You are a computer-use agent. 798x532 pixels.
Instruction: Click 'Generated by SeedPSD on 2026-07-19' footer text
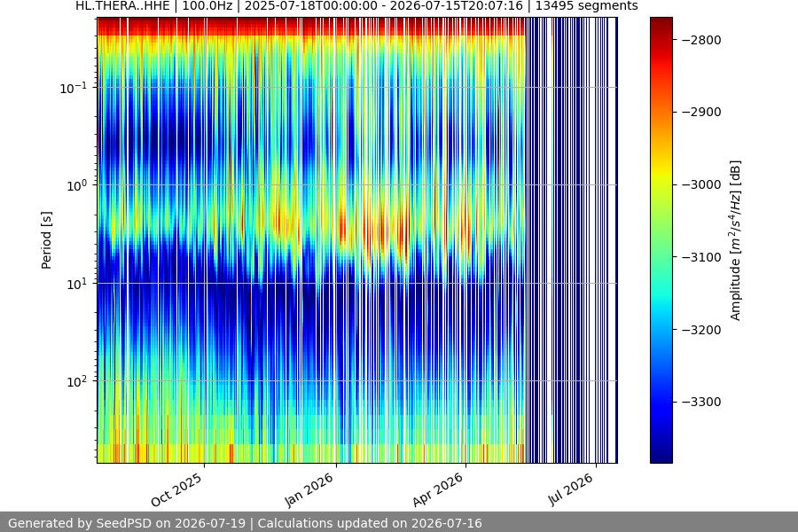point(127,523)
